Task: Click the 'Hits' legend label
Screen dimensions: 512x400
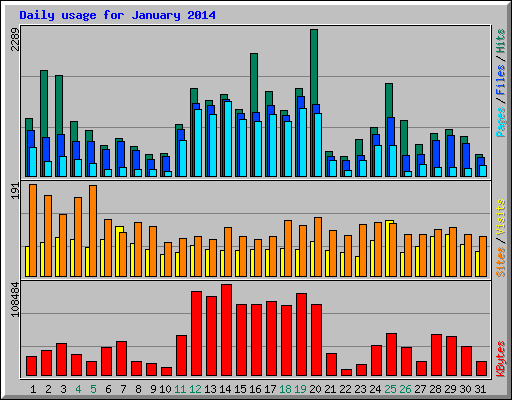Action: (500, 41)
